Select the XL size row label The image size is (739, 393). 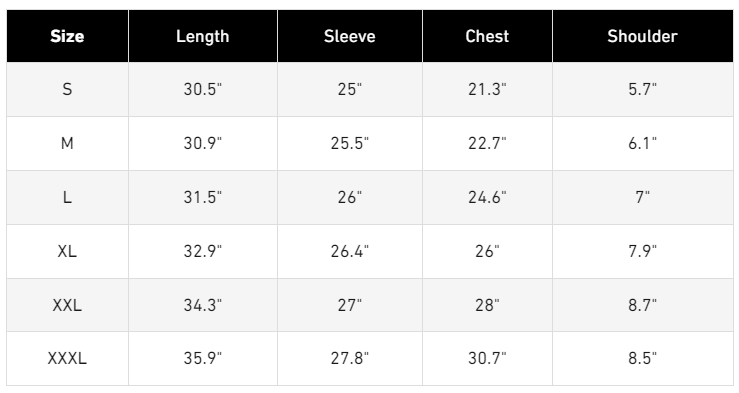67,251
